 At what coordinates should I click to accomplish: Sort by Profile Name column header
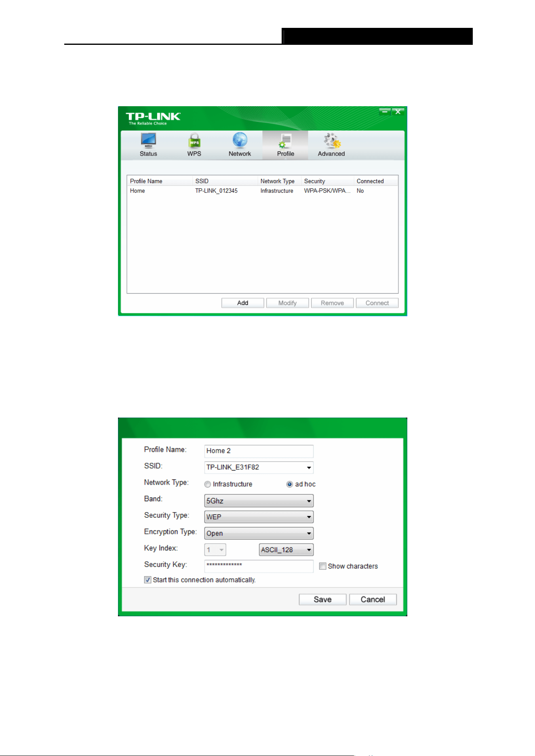(x=160, y=181)
